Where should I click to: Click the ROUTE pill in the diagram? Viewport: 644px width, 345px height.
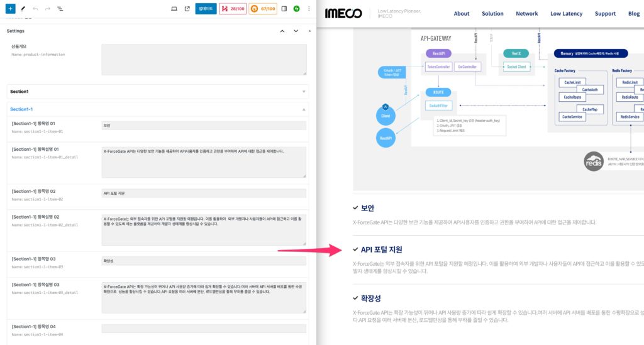click(438, 92)
